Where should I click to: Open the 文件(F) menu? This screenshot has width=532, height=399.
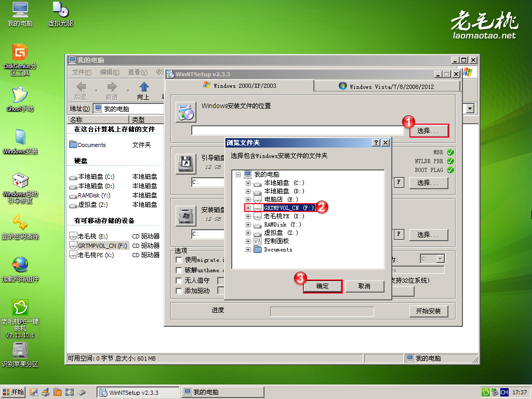pyautogui.click(x=82, y=72)
